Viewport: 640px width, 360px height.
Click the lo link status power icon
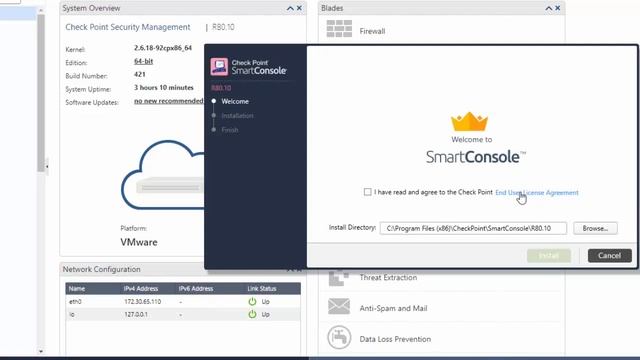coord(252,314)
